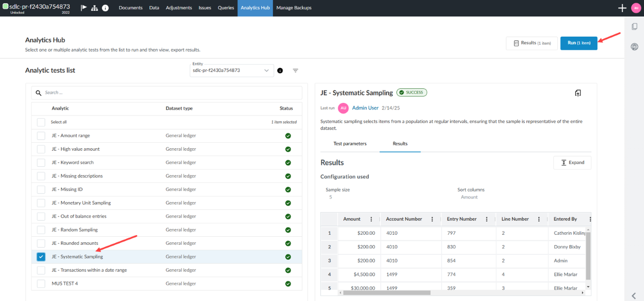Uncheck the JE - Systematic Sampling checkbox
Image resolution: width=644 pixels, height=301 pixels.
[x=41, y=256]
